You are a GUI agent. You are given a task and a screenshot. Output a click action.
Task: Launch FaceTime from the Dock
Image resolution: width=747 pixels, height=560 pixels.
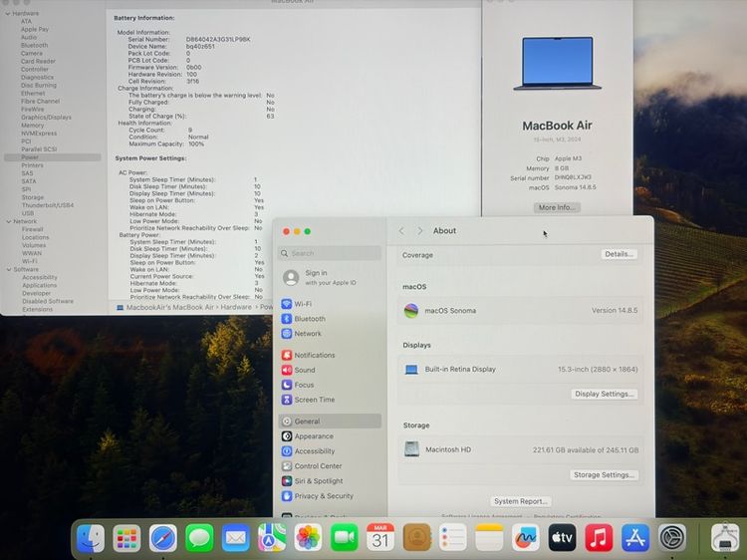(344, 538)
